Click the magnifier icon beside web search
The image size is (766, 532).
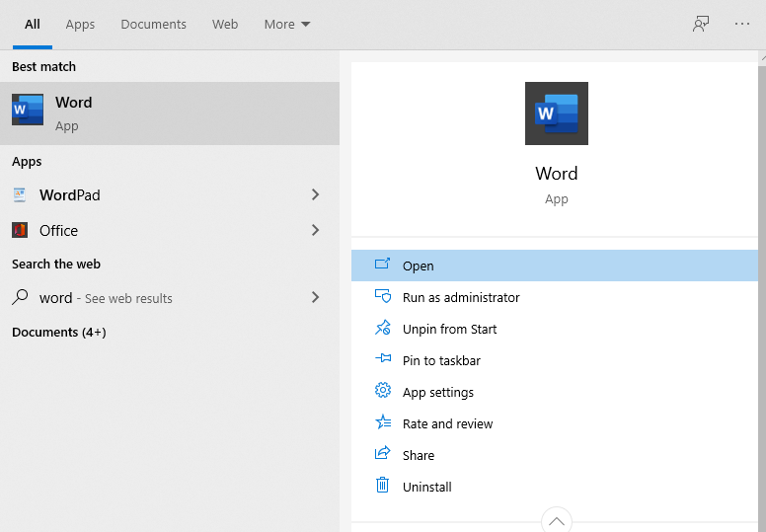tap(20, 297)
